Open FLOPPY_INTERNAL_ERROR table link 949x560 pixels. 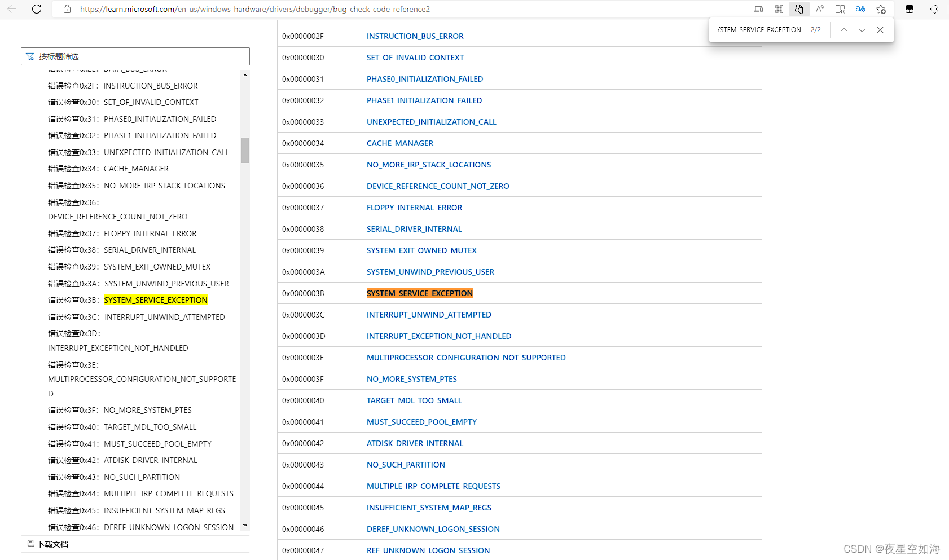pyautogui.click(x=414, y=208)
